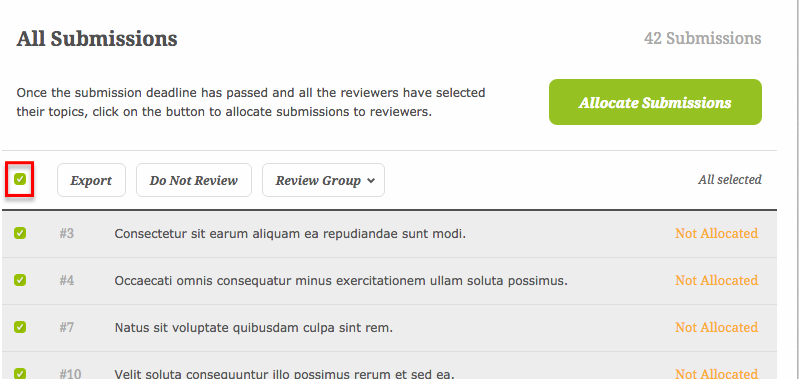Click the Export button
The width and height of the screenshot is (799, 379).
[91, 180]
